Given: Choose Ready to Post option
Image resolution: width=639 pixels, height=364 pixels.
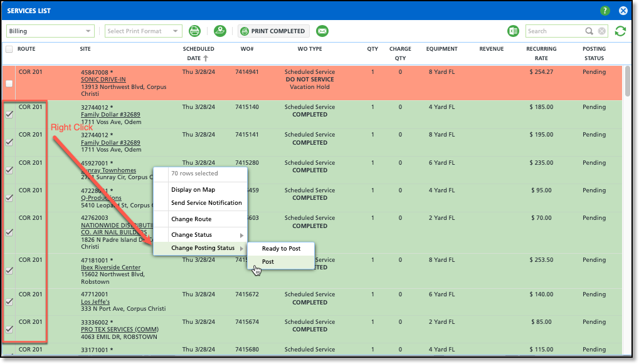Looking at the screenshot, I should click(x=281, y=249).
